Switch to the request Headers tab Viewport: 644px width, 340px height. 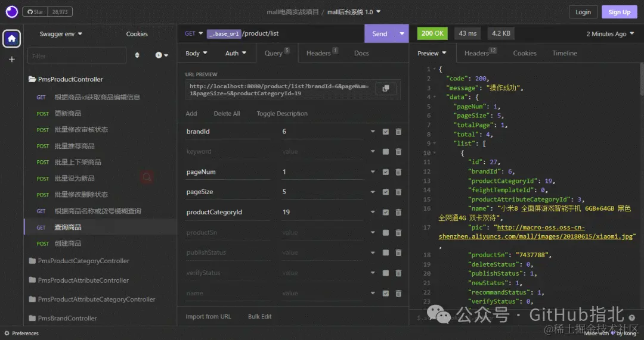point(322,54)
